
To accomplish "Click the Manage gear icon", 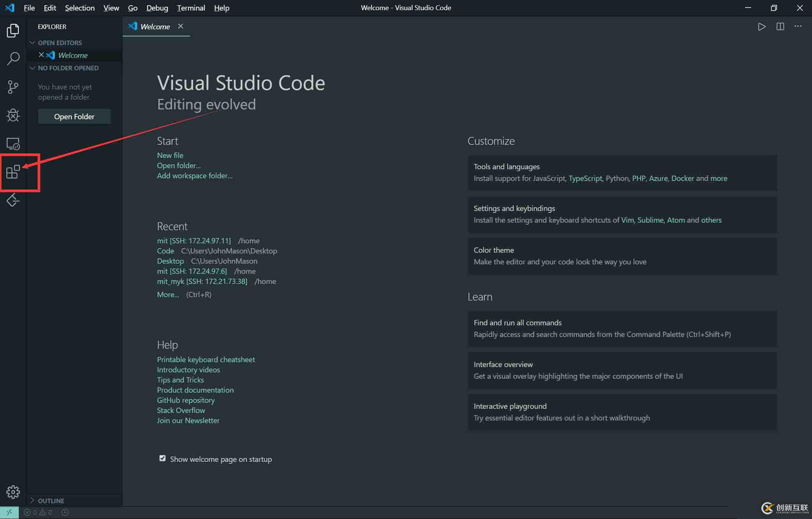I will pyautogui.click(x=13, y=492).
